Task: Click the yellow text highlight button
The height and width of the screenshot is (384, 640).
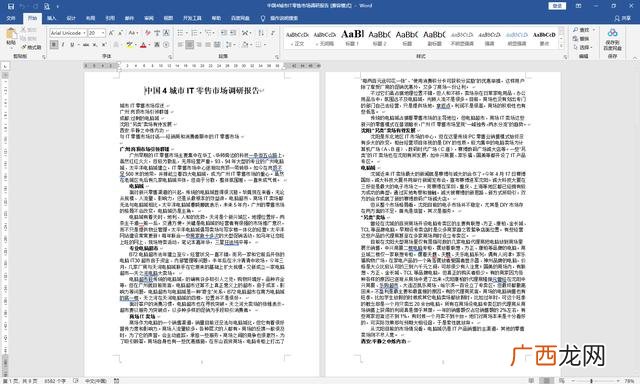Action: tap(129, 44)
